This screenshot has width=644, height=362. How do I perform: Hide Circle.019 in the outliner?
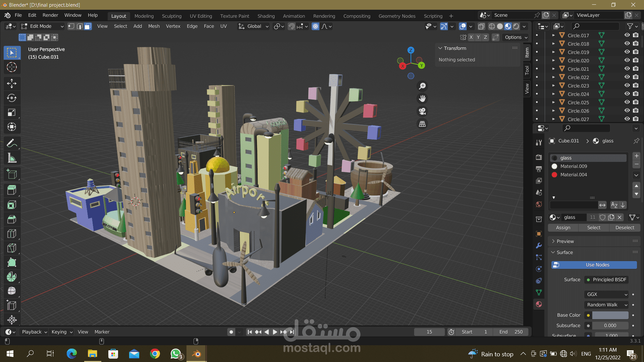coord(627,52)
